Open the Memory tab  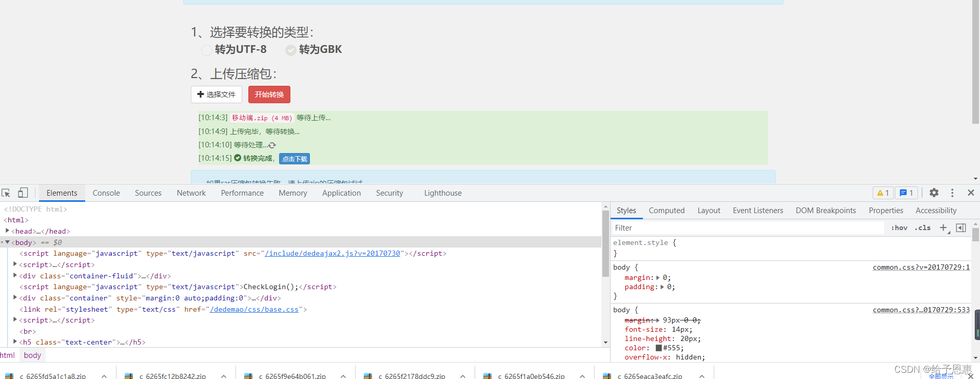pos(293,193)
